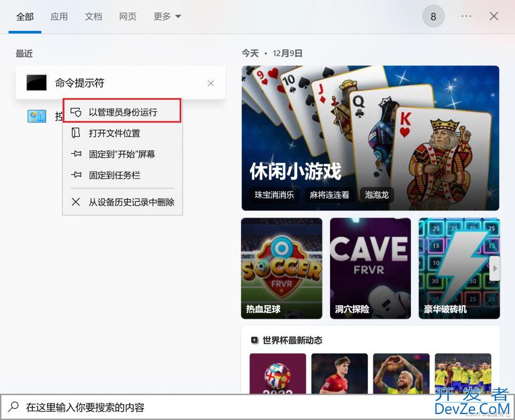
Task: Choose 固定到任务栏 menu entry
Action: point(122,175)
